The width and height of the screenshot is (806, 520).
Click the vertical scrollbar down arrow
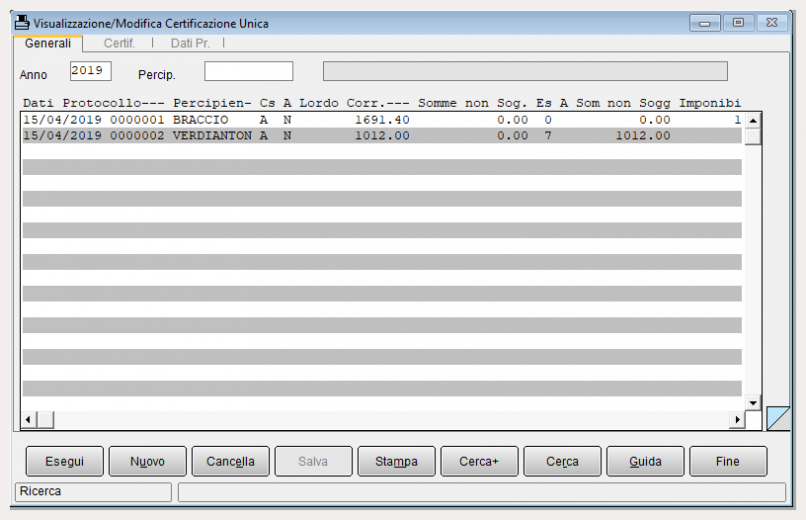point(753,403)
